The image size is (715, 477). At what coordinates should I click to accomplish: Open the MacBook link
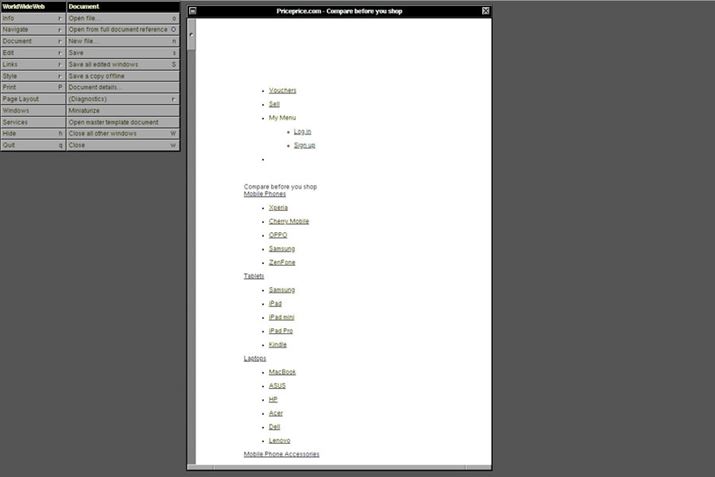pyautogui.click(x=282, y=372)
